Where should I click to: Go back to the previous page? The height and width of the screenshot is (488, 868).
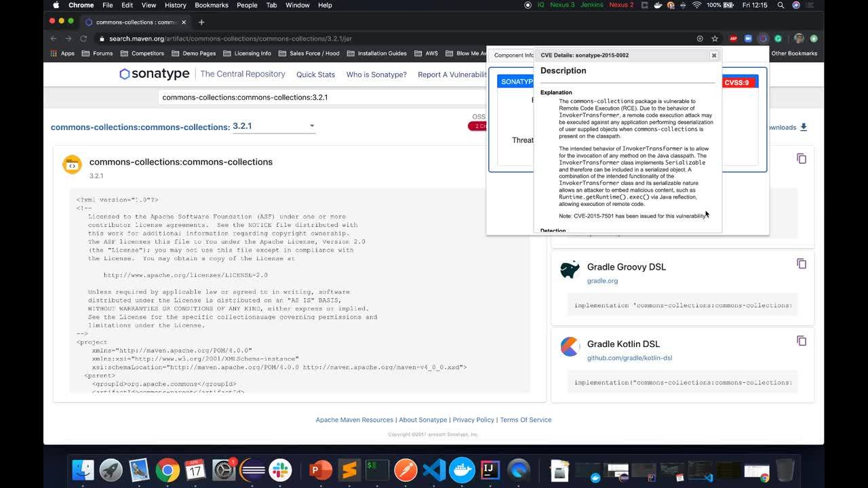pyautogui.click(x=54, y=39)
